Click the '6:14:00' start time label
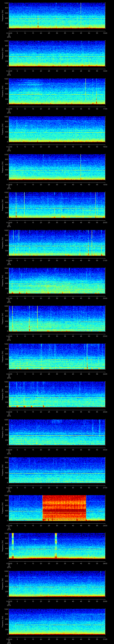This screenshot has height=644, width=114. pyautogui.click(x=9, y=33)
